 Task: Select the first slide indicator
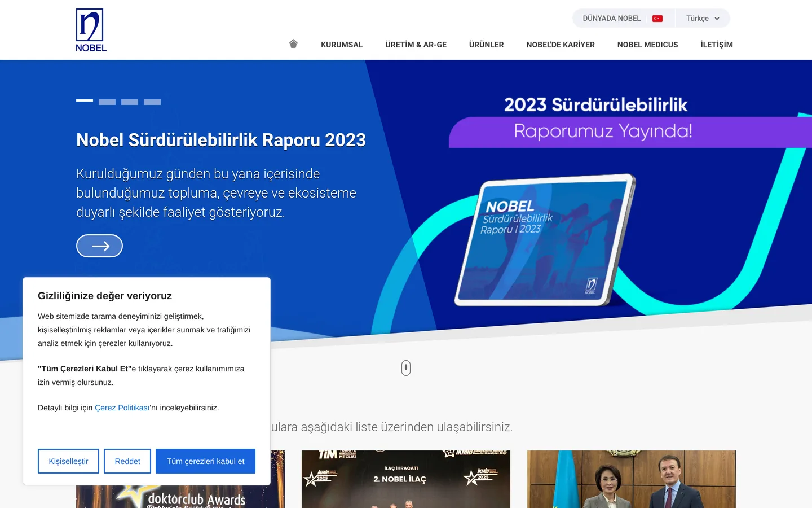coord(85,100)
